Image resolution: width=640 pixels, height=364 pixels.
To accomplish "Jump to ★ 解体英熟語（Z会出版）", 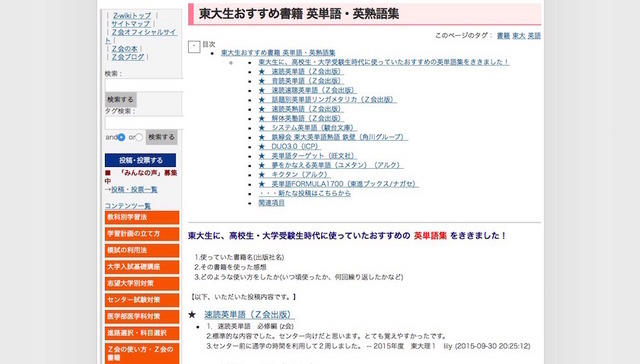I will pyautogui.click(x=300, y=118).
